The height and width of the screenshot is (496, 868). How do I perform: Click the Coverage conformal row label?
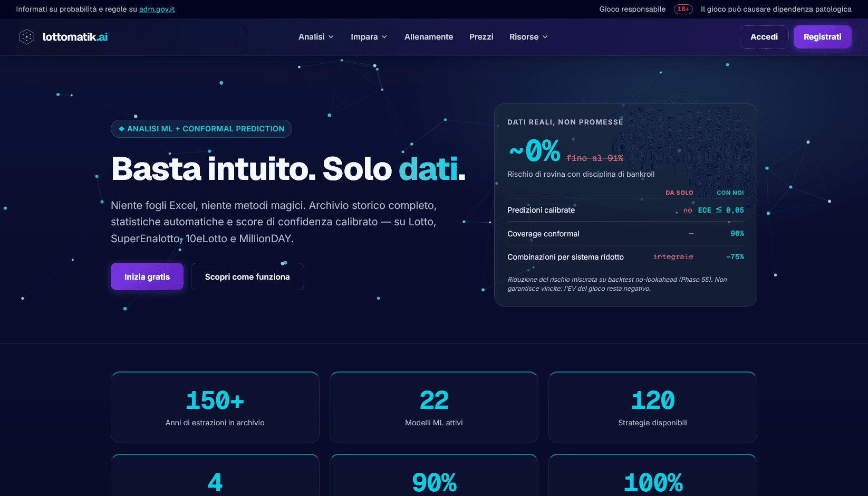(543, 234)
